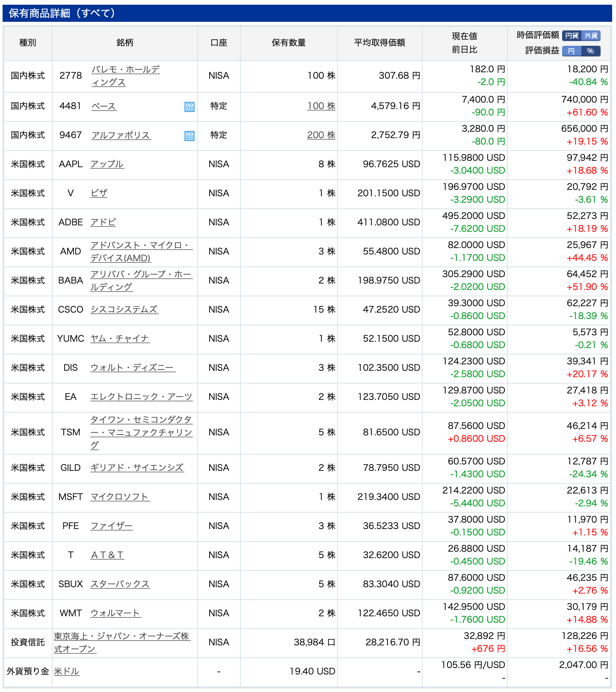Open the マイクロソフト stock link
Screen dimensions: 616x692
(120, 497)
